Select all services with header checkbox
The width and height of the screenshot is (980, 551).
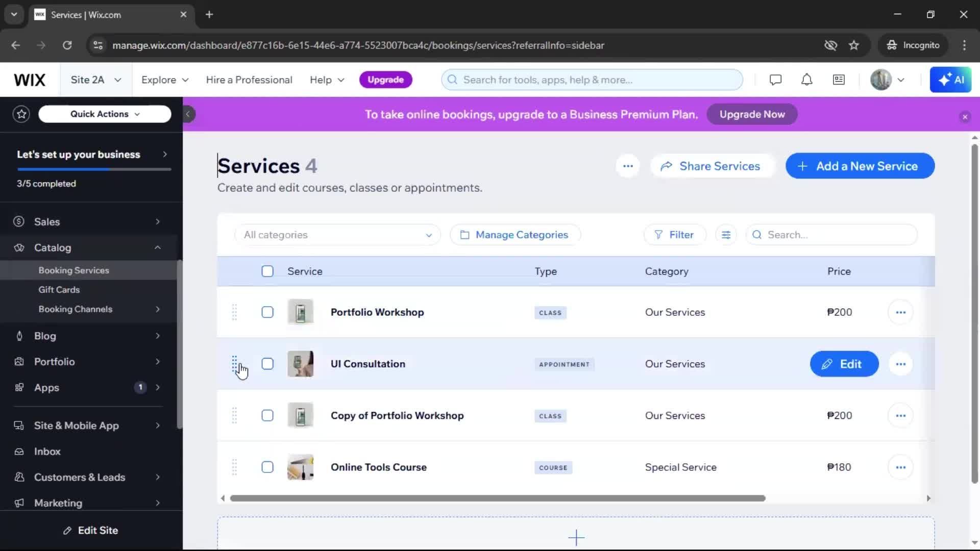tap(267, 271)
